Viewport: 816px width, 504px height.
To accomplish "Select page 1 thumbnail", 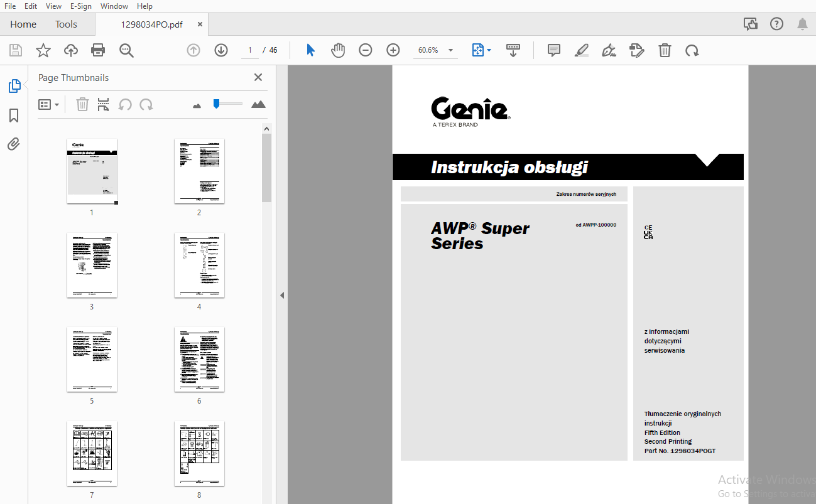I will [x=92, y=171].
